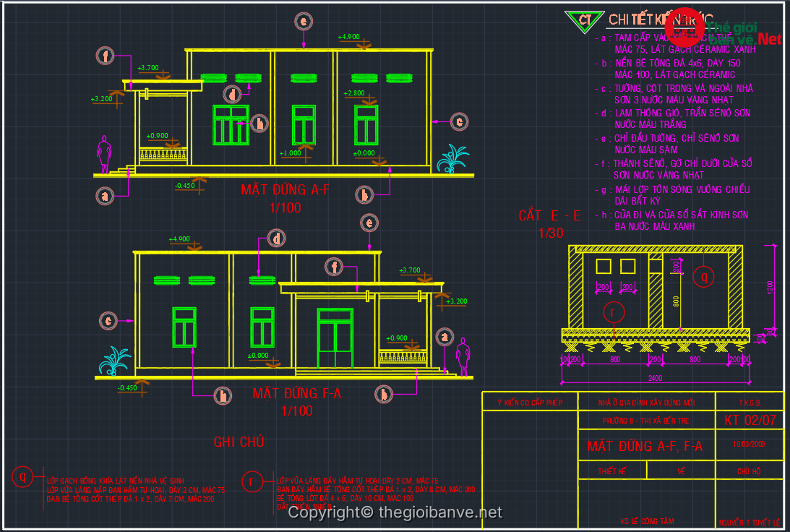Select the KT 02/07 sheet number cell
Screen dimensions: 790x532
tap(750, 420)
